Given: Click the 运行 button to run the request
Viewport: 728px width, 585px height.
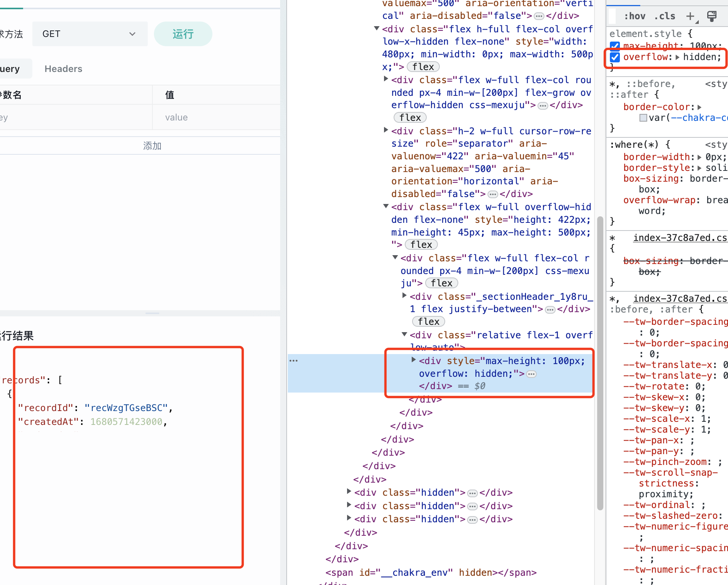Looking at the screenshot, I should click(183, 34).
